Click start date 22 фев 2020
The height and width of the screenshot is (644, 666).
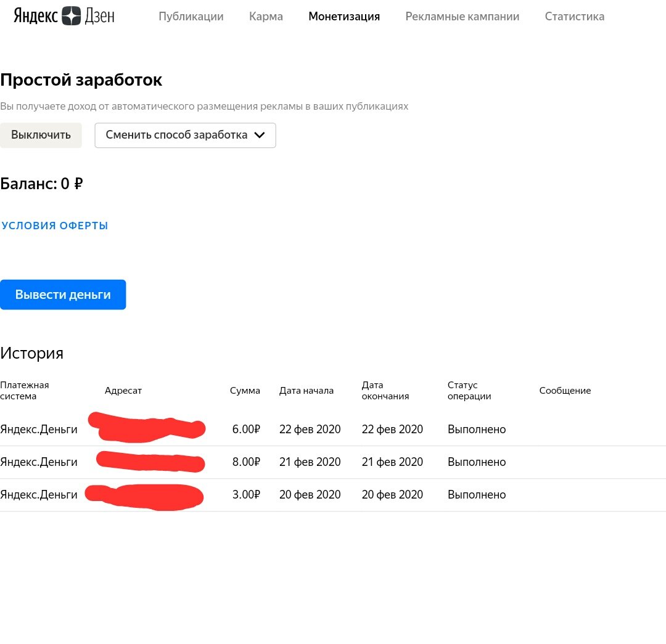pos(310,429)
